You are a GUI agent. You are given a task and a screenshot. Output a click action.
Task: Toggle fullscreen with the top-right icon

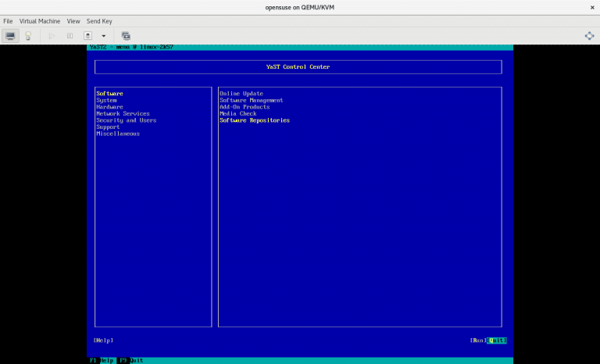coord(589,35)
